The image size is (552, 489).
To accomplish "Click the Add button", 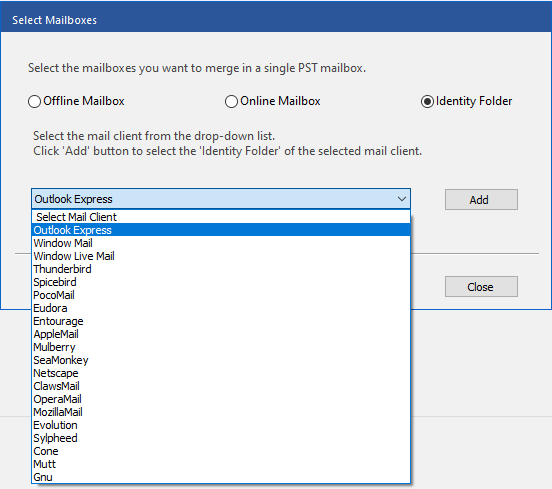I will pos(481,200).
